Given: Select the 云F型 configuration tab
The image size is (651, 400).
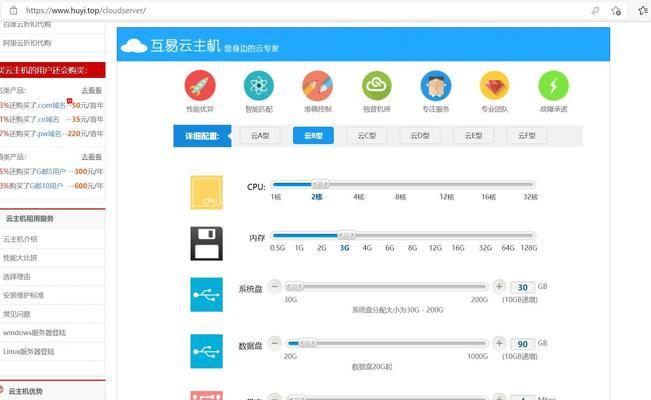Looking at the screenshot, I should pyautogui.click(x=526, y=135).
